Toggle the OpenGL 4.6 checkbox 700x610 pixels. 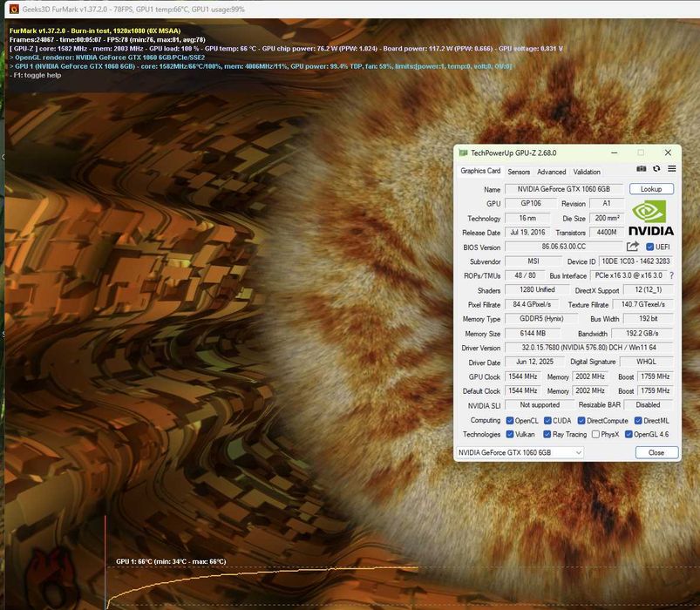(x=629, y=434)
